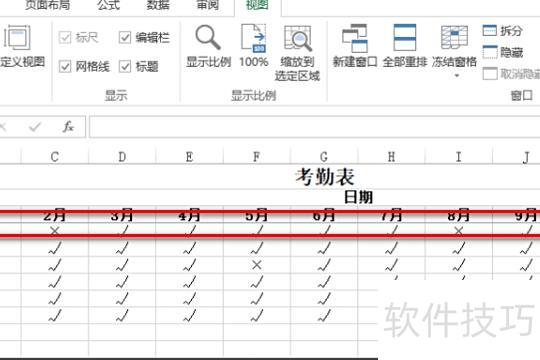
Task: Select column F header
Action: click(257, 157)
